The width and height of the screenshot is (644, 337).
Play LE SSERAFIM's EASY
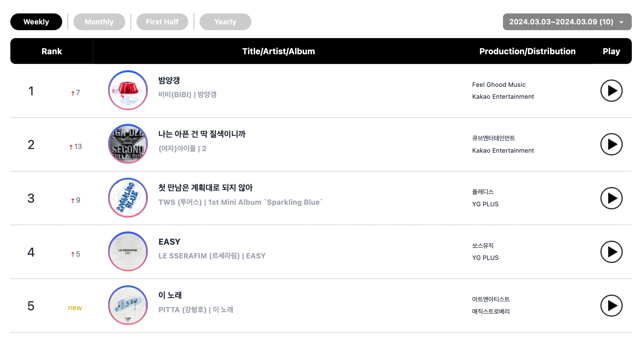(x=611, y=252)
